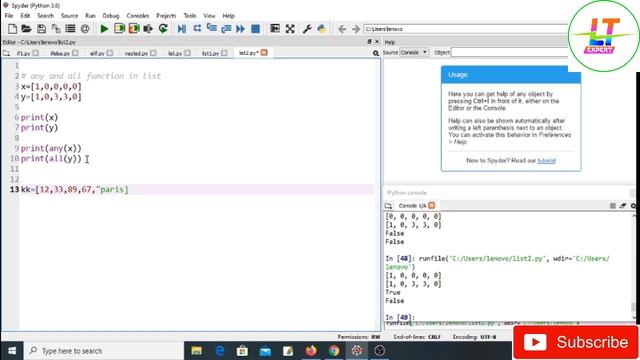Open Chrome from taskbar

[x=334, y=351]
